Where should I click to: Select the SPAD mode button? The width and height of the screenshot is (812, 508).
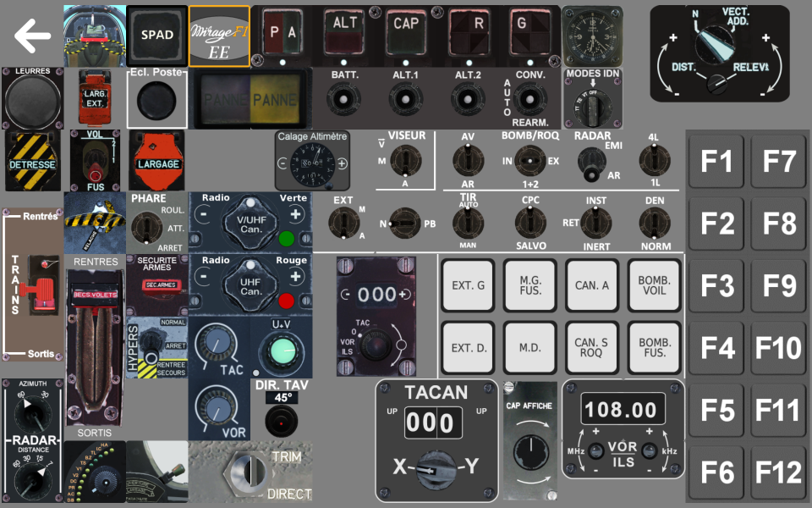(x=156, y=34)
